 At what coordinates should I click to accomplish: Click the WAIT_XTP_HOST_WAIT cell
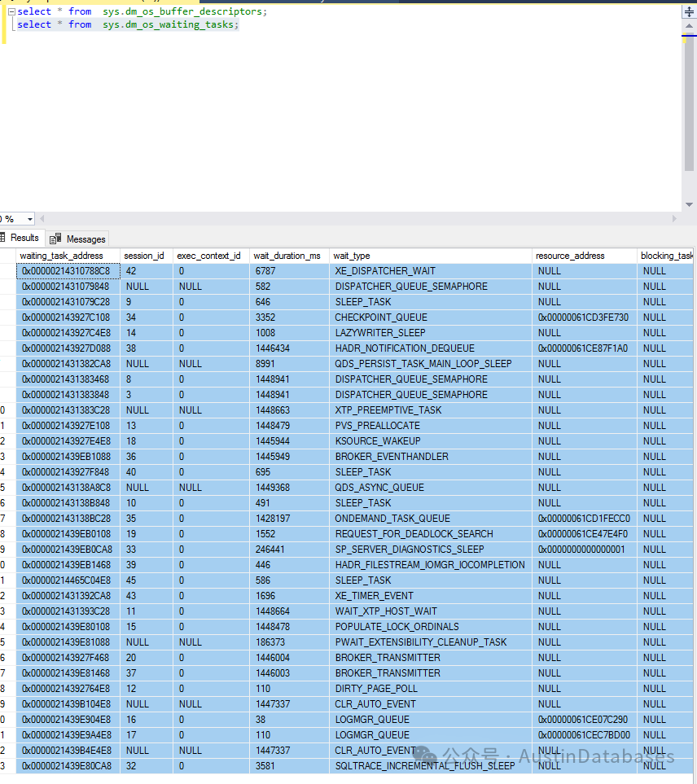click(431, 612)
